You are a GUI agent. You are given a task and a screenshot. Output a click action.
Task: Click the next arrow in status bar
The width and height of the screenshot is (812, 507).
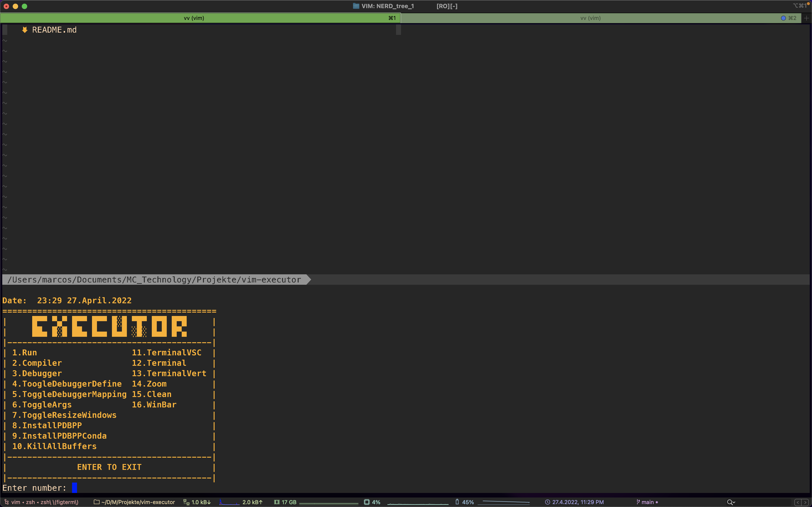tap(805, 502)
